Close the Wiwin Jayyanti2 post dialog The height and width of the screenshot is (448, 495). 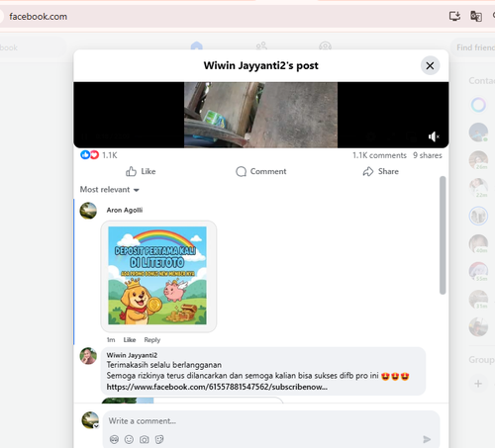click(430, 65)
